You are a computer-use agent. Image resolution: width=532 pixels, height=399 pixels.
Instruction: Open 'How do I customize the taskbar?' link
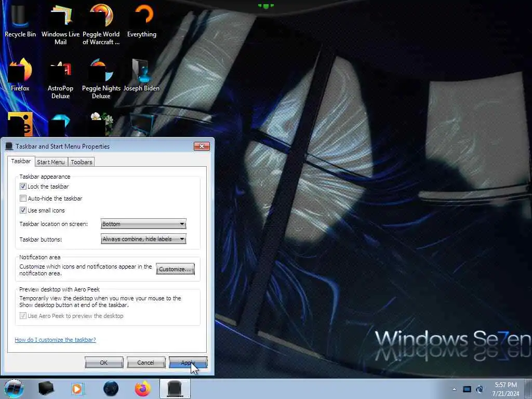click(55, 340)
